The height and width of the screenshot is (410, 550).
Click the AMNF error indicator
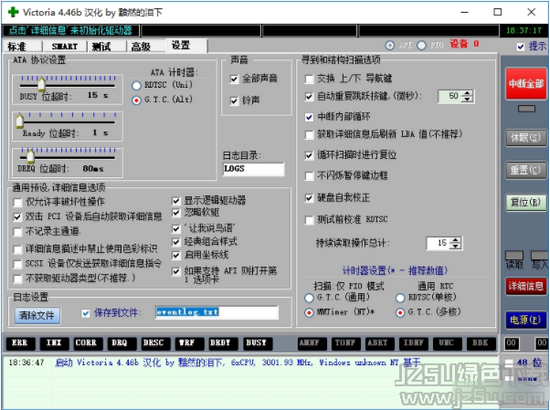[312, 343]
